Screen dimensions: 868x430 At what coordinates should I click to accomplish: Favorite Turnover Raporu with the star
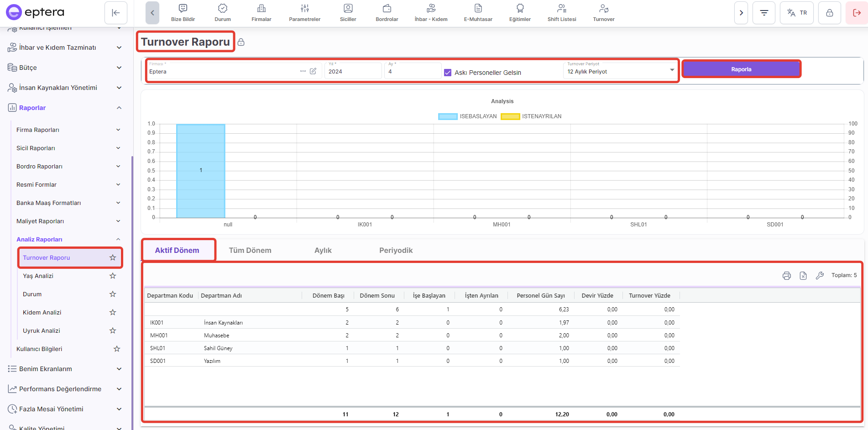click(x=113, y=258)
